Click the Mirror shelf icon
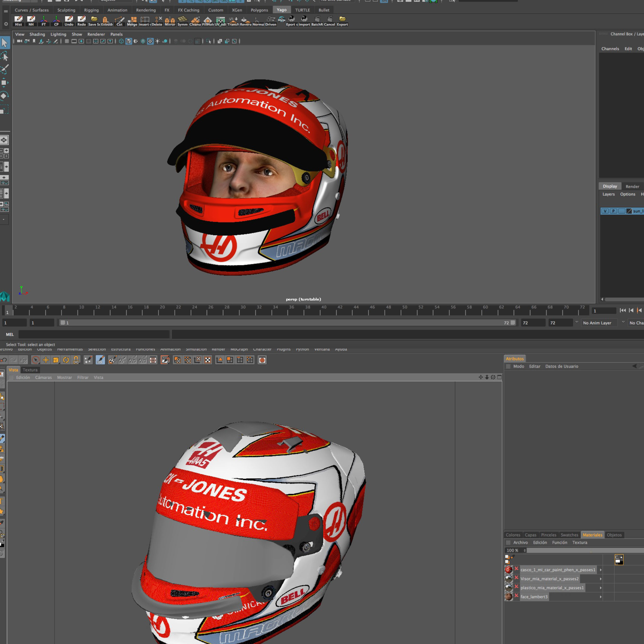This screenshot has width=644, height=644. point(170,21)
